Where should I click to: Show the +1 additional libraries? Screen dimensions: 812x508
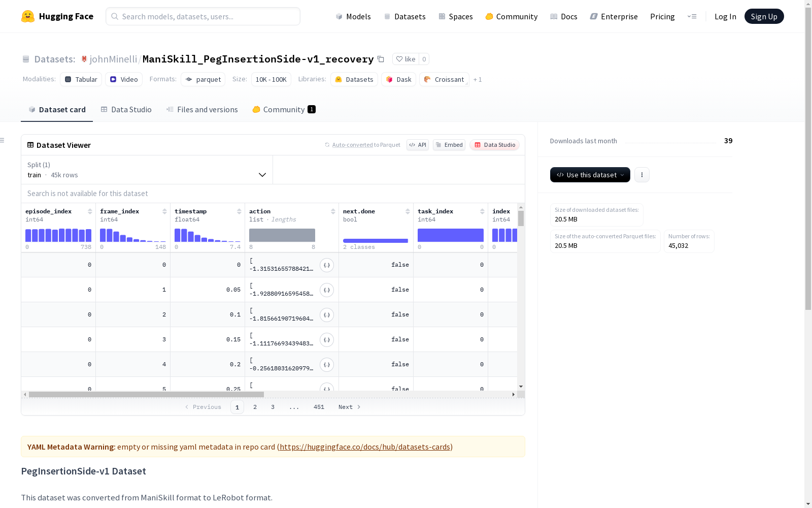pos(478,79)
